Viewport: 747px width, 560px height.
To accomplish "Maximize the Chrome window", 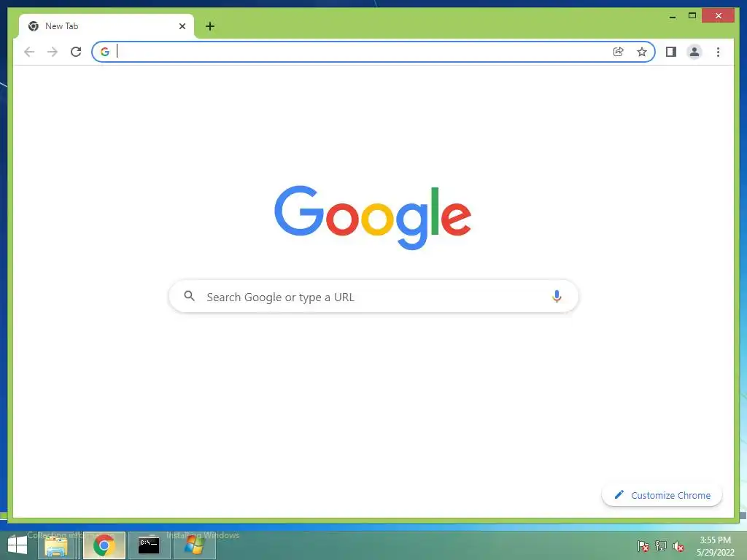I will tap(692, 16).
